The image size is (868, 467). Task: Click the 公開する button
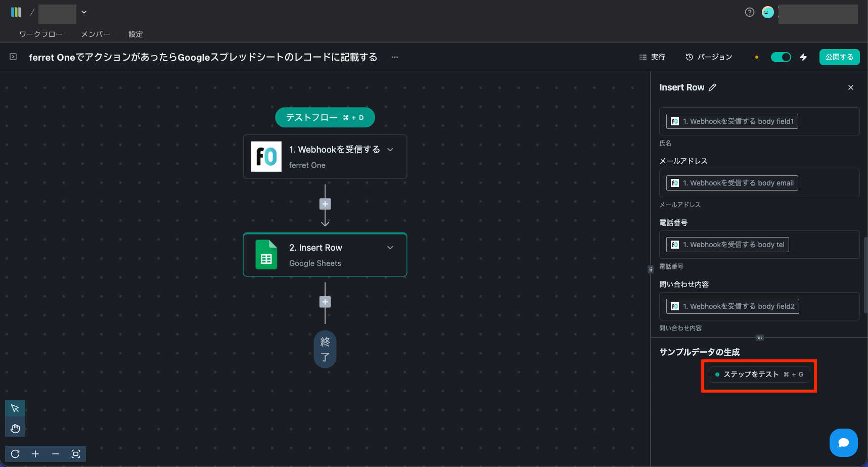pos(839,57)
